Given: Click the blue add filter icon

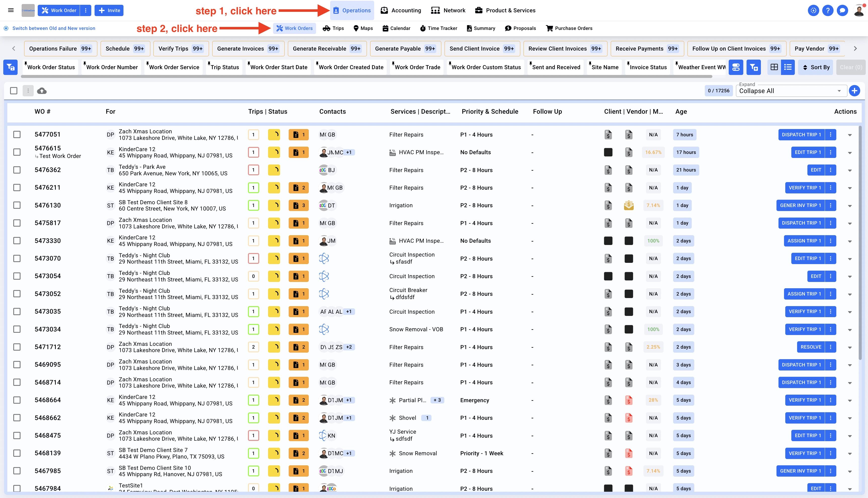Looking at the screenshot, I should coord(754,67).
